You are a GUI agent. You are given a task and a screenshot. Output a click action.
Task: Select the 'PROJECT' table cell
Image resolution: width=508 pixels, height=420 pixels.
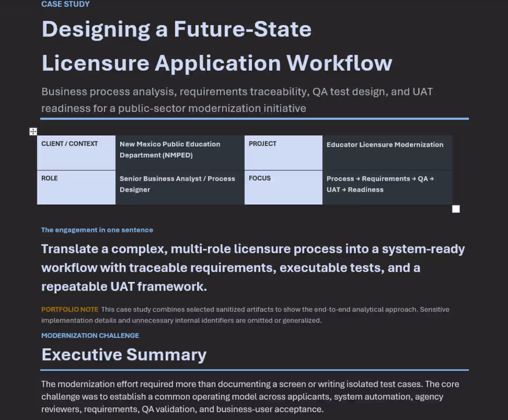coord(284,152)
